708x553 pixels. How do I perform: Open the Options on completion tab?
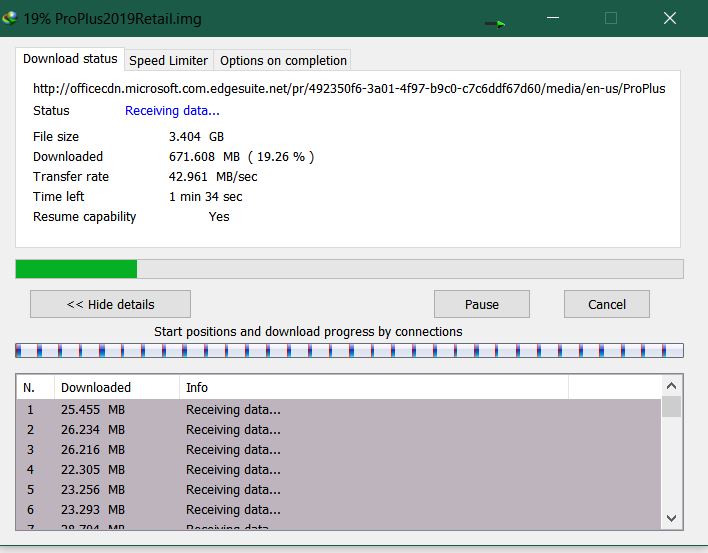coord(283,60)
